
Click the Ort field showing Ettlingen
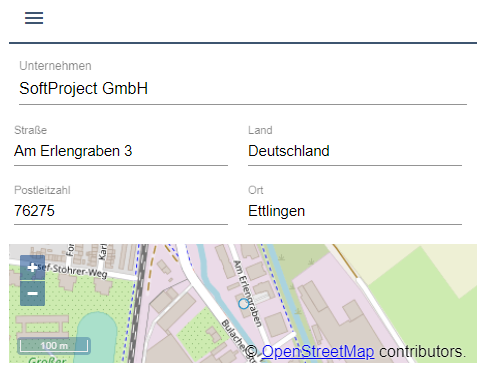355,211
